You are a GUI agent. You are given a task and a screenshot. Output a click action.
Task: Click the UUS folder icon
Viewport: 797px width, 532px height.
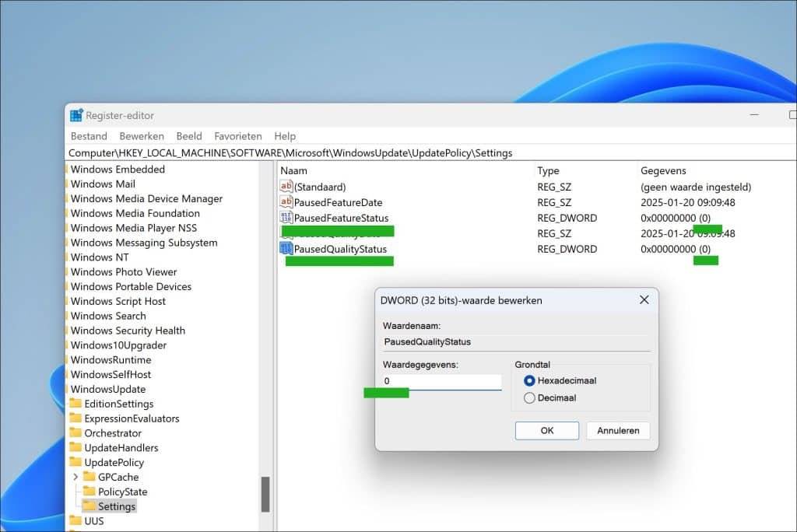point(75,521)
